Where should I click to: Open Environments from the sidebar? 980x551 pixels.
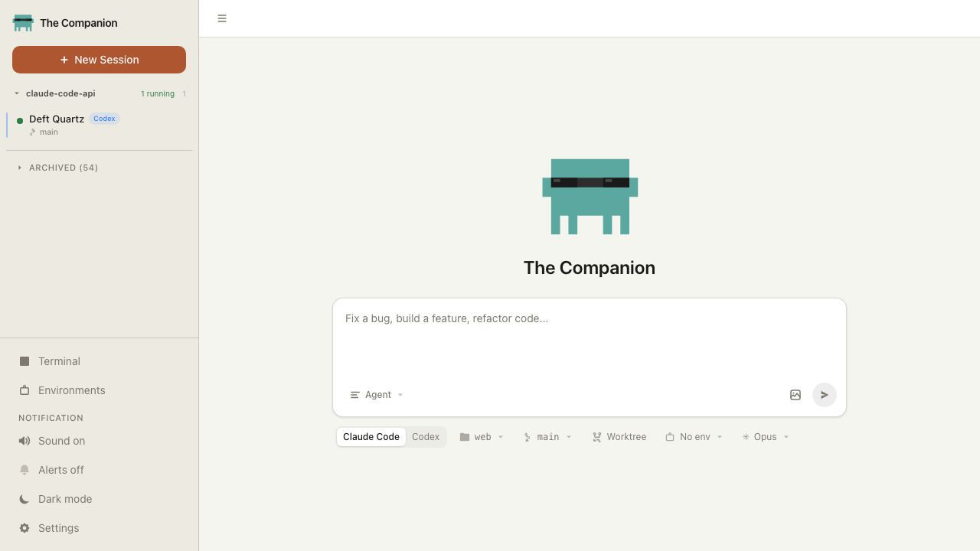tap(71, 390)
